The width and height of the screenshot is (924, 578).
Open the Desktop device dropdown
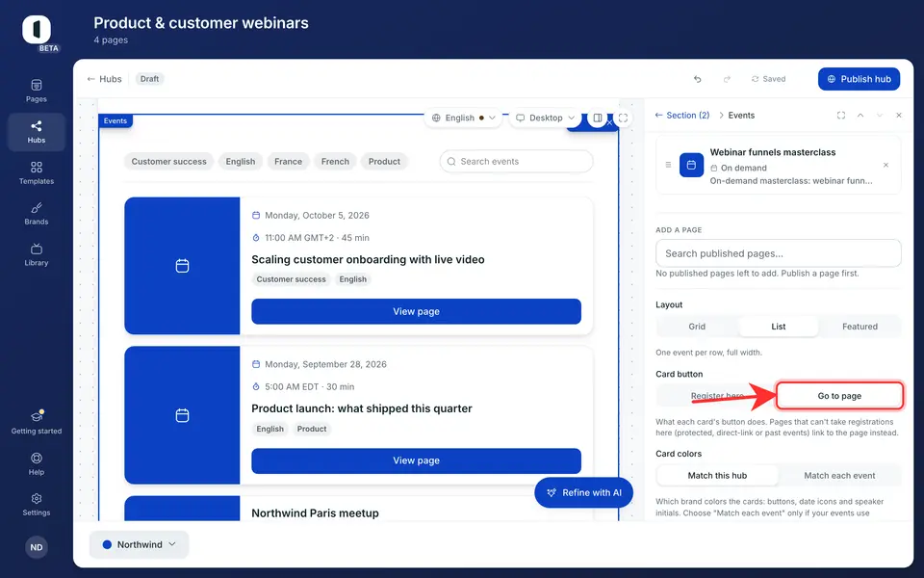click(x=545, y=118)
